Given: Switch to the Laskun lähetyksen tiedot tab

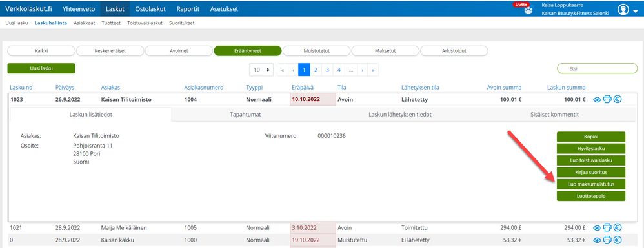Looking at the screenshot, I should pyautogui.click(x=400, y=115).
